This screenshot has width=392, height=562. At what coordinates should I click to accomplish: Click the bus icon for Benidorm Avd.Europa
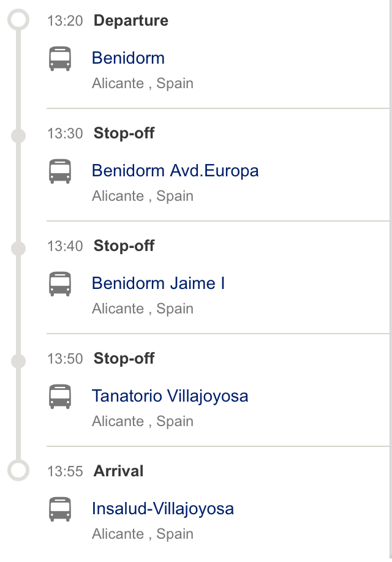click(60, 170)
